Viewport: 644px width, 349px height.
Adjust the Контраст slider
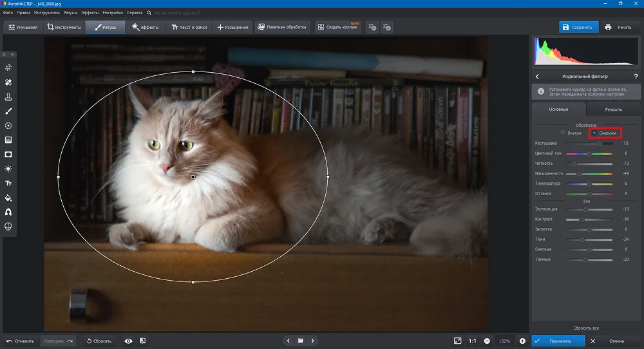tap(589, 220)
